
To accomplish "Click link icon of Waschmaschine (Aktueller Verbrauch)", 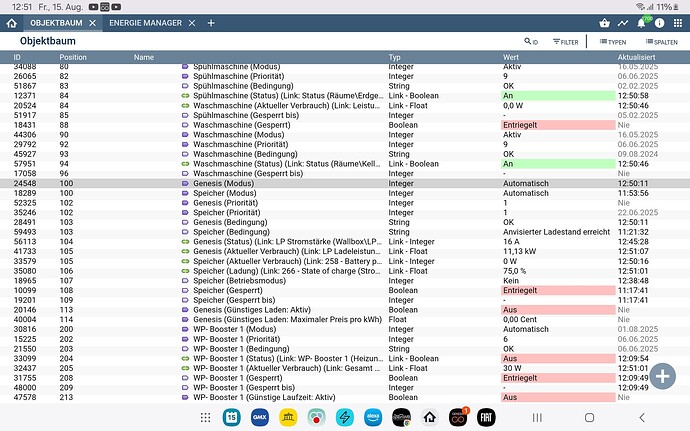I will pyautogui.click(x=185, y=106).
